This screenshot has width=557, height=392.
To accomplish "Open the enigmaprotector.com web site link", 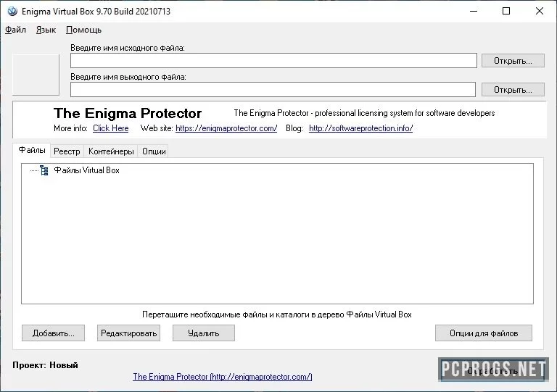I will [x=226, y=128].
